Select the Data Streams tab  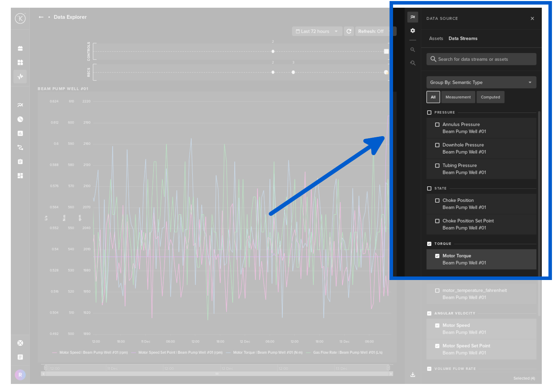point(463,38)
